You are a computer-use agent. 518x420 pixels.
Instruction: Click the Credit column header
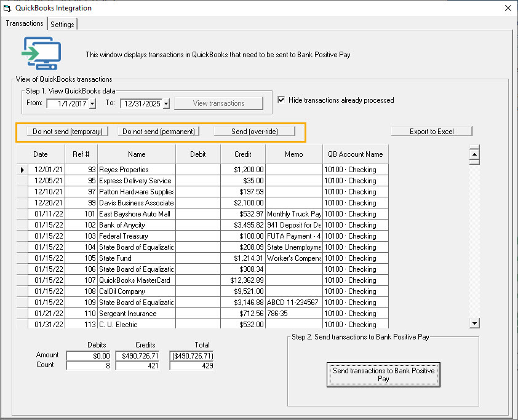pyautogui.click(x=243, y=154)
